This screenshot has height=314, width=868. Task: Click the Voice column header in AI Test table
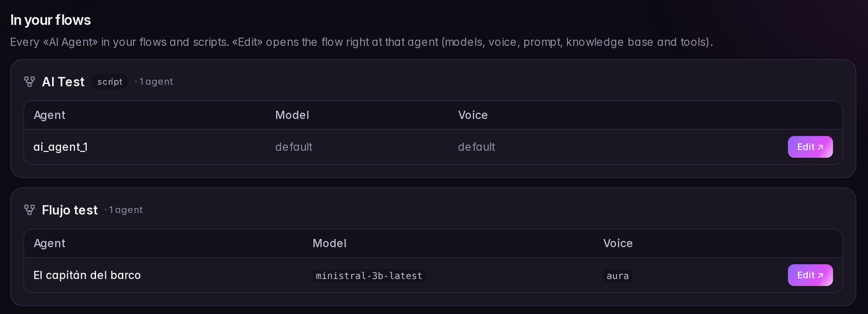click(x=473, y=115)
